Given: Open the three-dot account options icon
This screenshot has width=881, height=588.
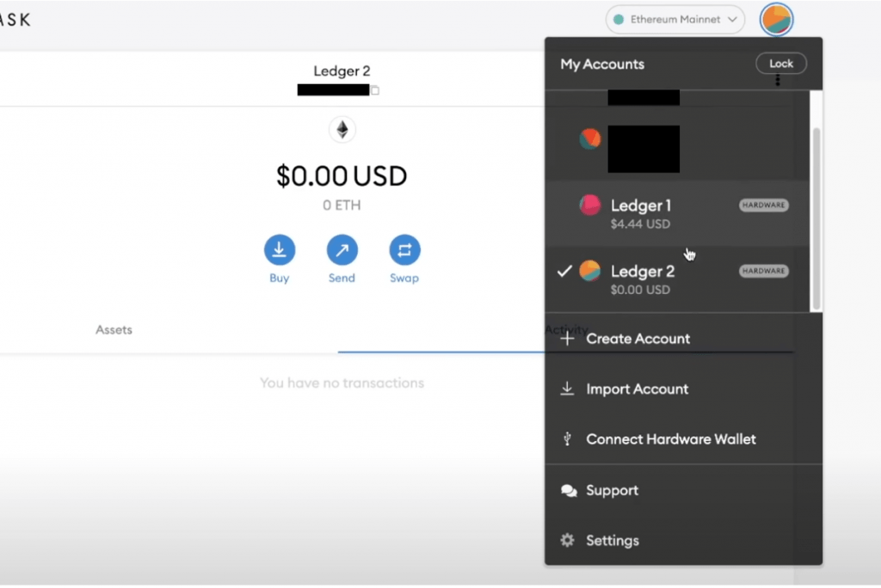Looking at the screenshot, I should pyautogui.click(x=778, y=80).
